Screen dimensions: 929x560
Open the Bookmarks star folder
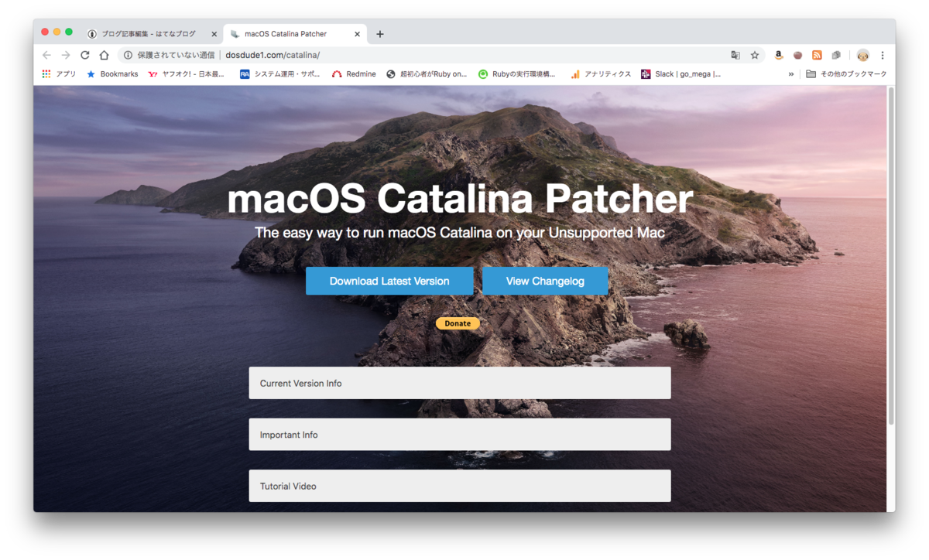(x=112, y=74)
